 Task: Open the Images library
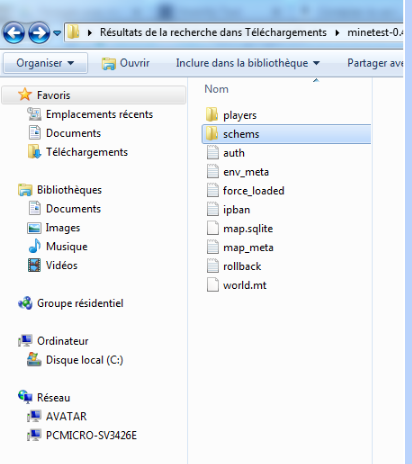63,228
